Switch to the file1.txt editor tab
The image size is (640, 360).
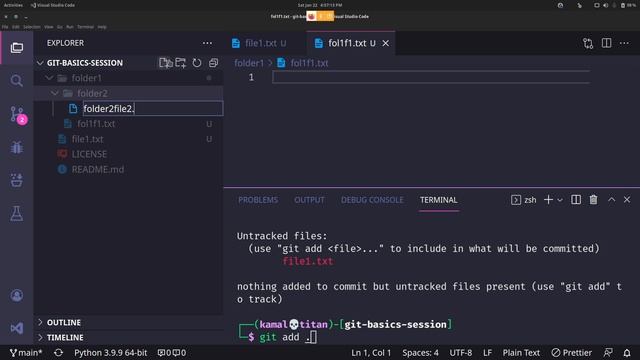pos(265,43)
